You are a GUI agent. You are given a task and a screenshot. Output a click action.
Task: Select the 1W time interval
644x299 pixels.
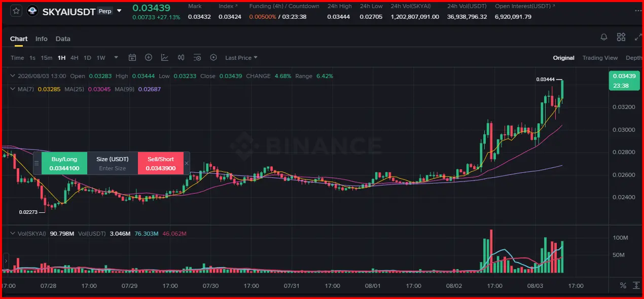(101, 58)
